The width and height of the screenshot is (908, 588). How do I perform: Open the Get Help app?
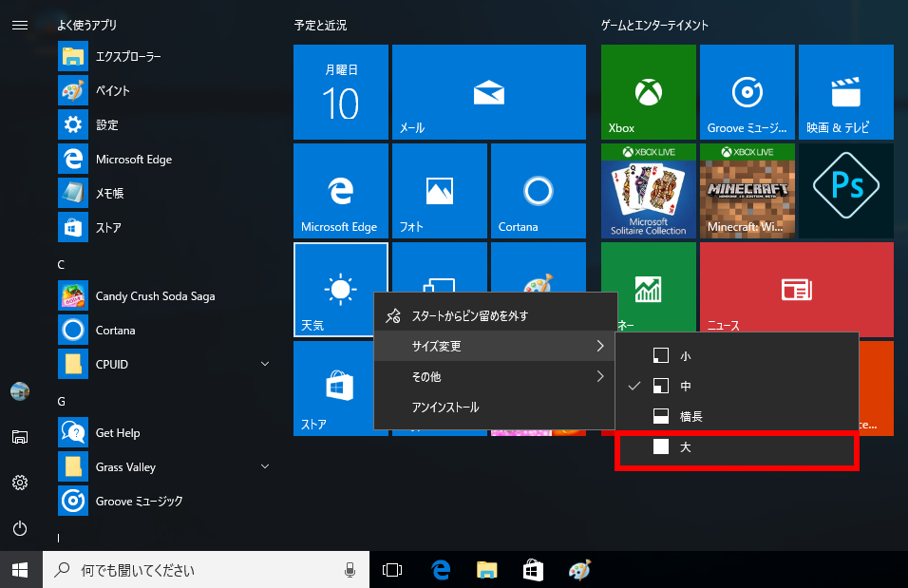pyautogui.click(x=165, y=433)
